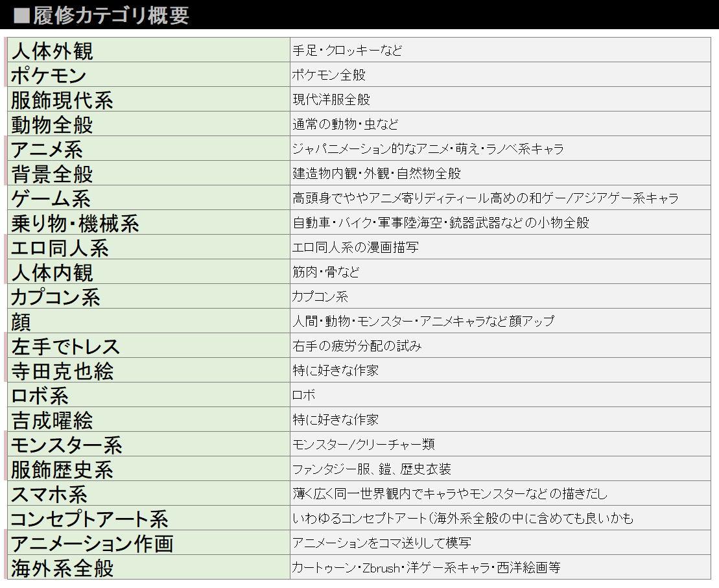Viewport: 719px width, 588px height.
Task: Select the スマホ系 category cell
Action: pos(148,493)
